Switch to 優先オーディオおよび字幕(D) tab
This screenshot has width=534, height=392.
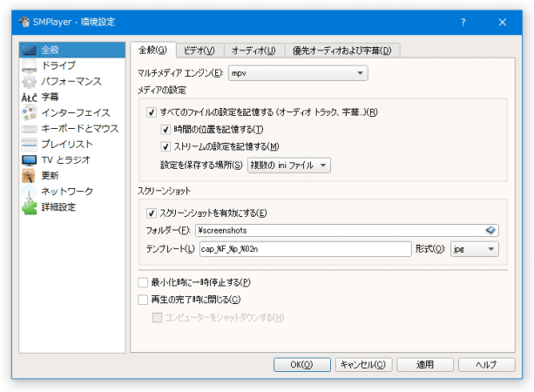coord(342,51)
